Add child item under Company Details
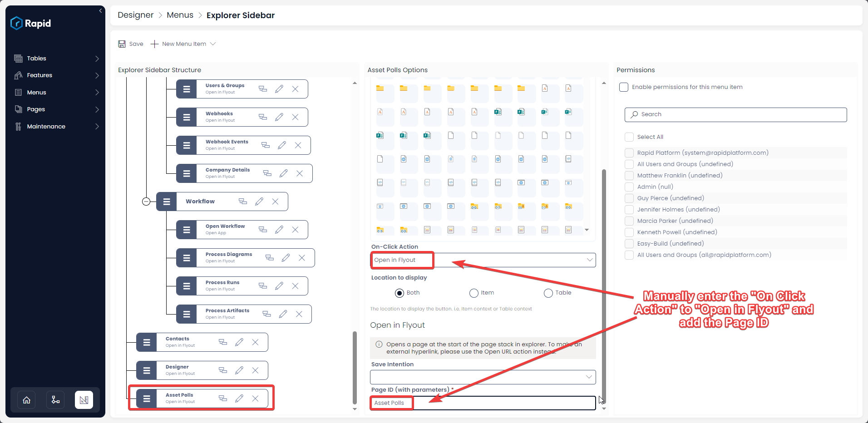Viewport: 868px width, 423px height. 267,173
